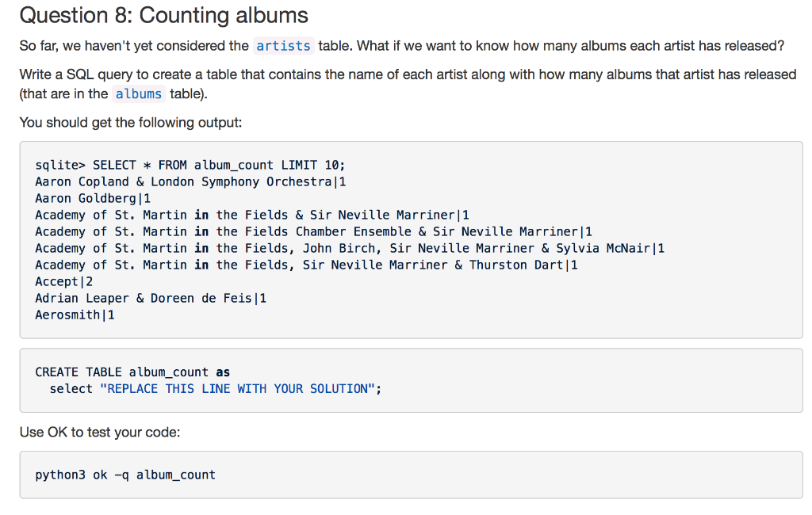Click the 'You should get the following output:' text

(x=129, y=122)
